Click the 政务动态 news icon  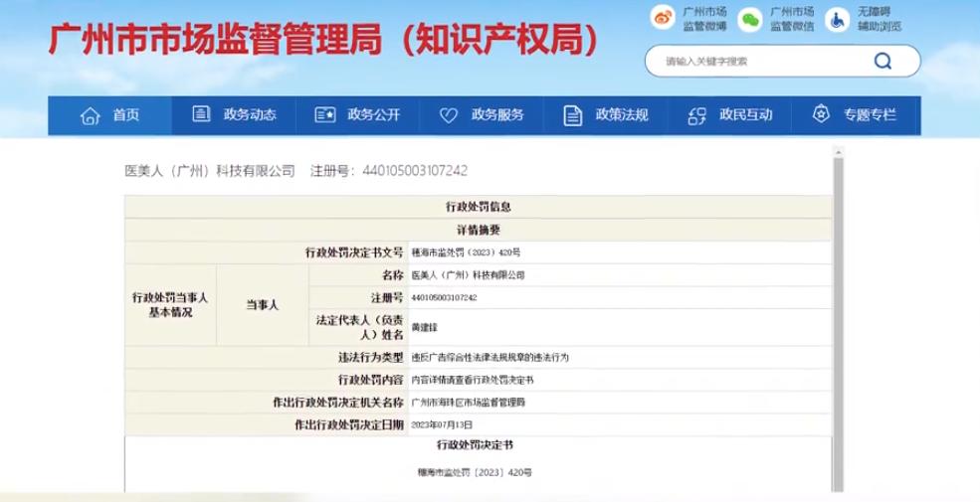(x=201, y=113)
